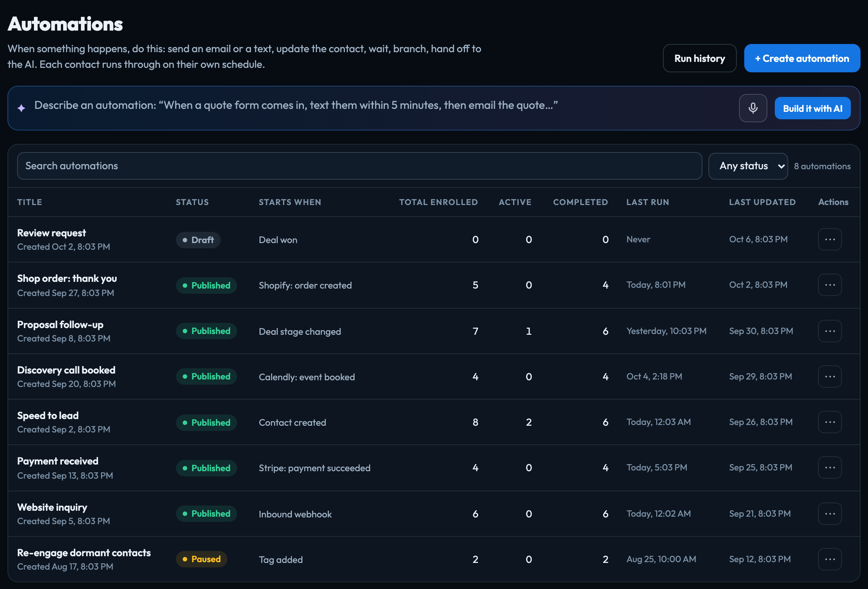Open the Review request automation
This screenshot has width=868, height=589.
[x=51, y=233]
